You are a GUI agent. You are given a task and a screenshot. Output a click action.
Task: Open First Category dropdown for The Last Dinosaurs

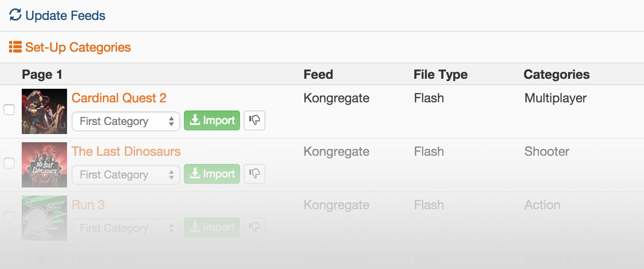coord(126,175)
